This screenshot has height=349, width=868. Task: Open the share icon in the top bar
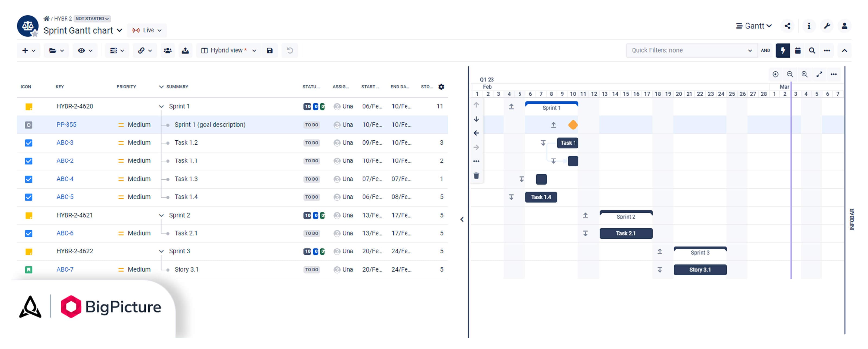coord(787,26)
